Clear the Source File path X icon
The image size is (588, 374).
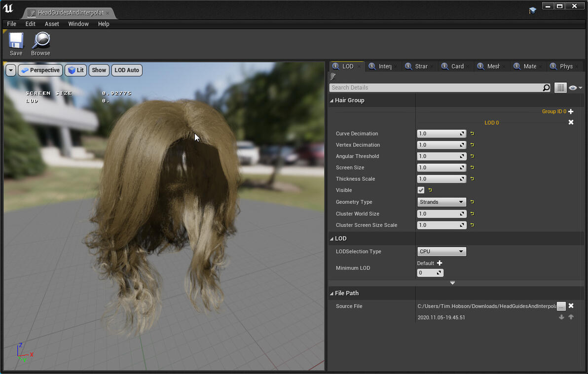coord(571,306)
